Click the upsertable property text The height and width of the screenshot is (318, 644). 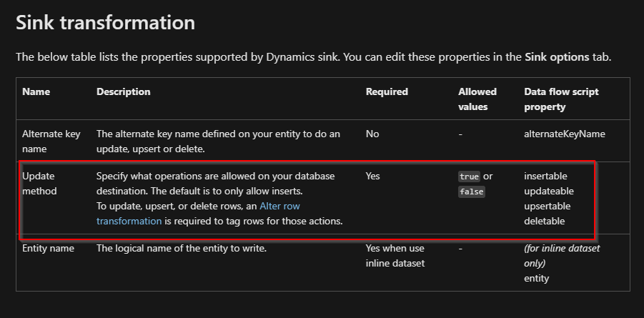click(x=547, y=206)
